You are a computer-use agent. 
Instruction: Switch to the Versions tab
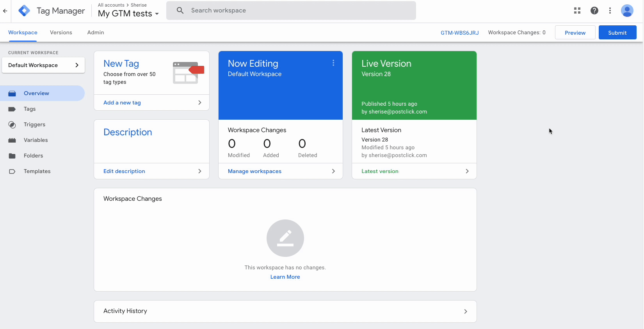click(61, 32)
